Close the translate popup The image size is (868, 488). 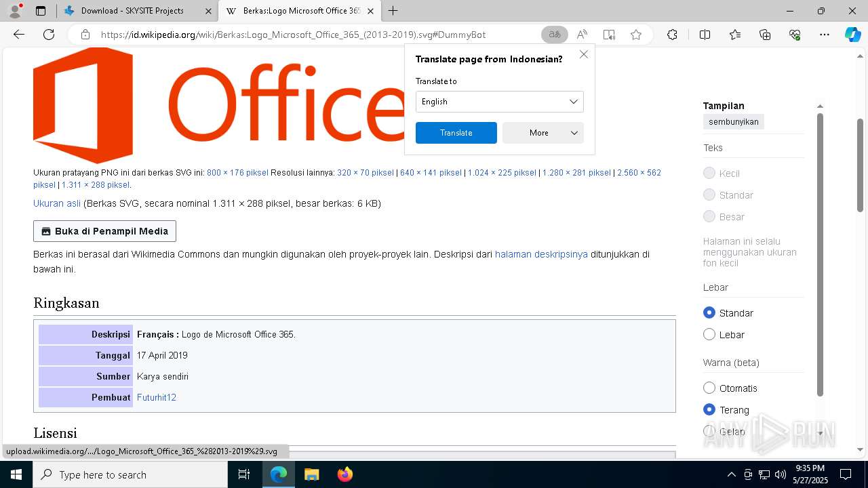point(584,54)
